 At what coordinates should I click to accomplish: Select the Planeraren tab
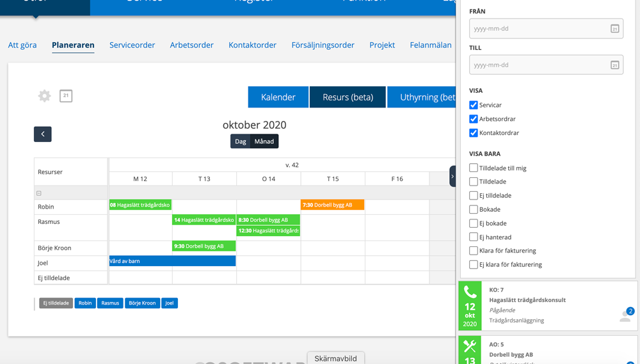point(73,45)
